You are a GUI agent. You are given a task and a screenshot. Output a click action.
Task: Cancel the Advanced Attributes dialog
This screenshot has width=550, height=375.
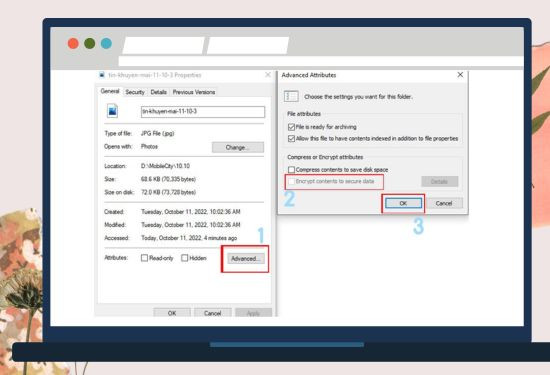[444, 203]
